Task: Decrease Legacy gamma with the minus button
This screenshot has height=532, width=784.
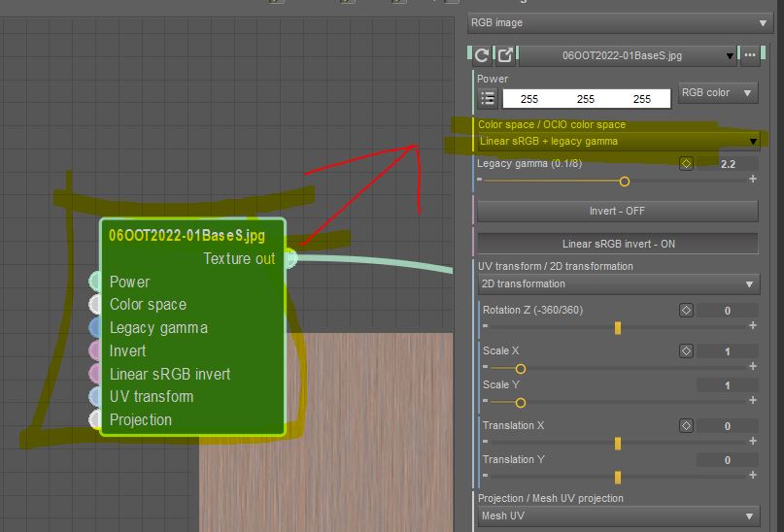Action: pyautogui.click(x=480, y=179)
